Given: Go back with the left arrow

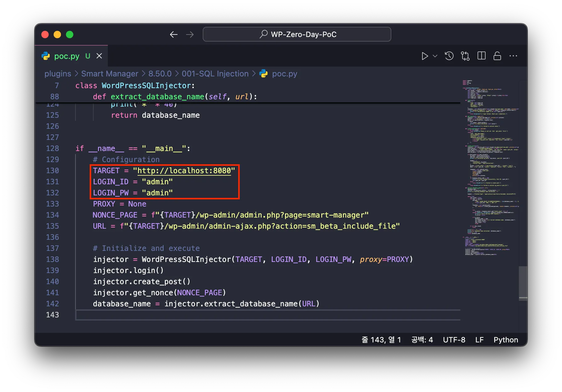Looking at the screenshot, I should 174,35.
